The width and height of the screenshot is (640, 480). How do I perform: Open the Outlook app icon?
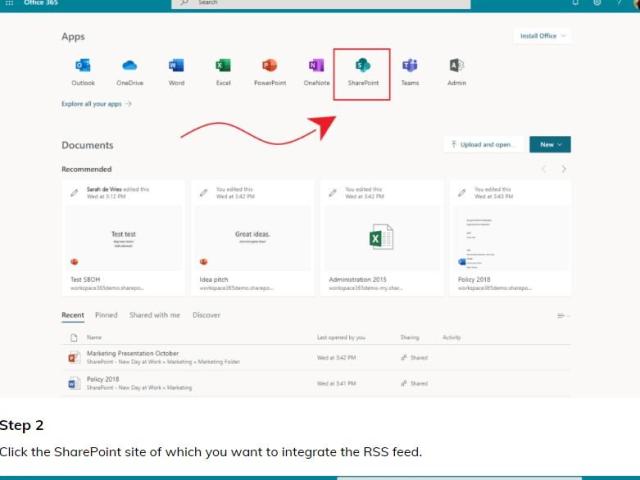83,65
